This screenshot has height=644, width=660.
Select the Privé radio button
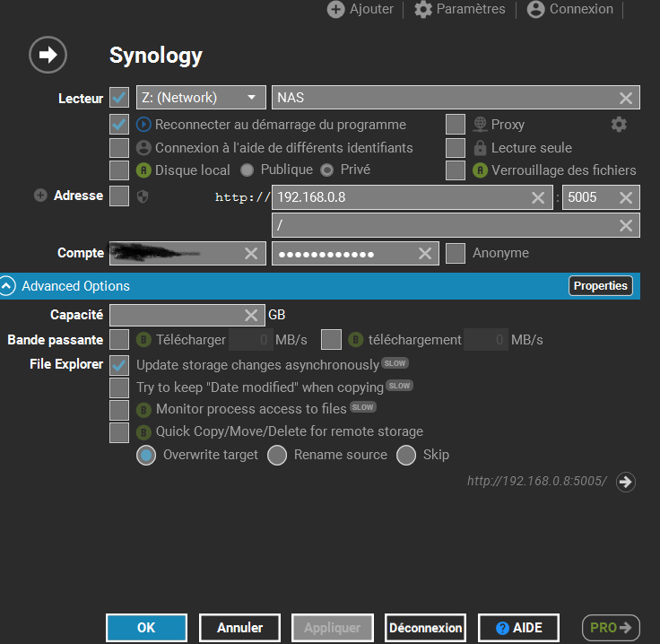point(327,170)
